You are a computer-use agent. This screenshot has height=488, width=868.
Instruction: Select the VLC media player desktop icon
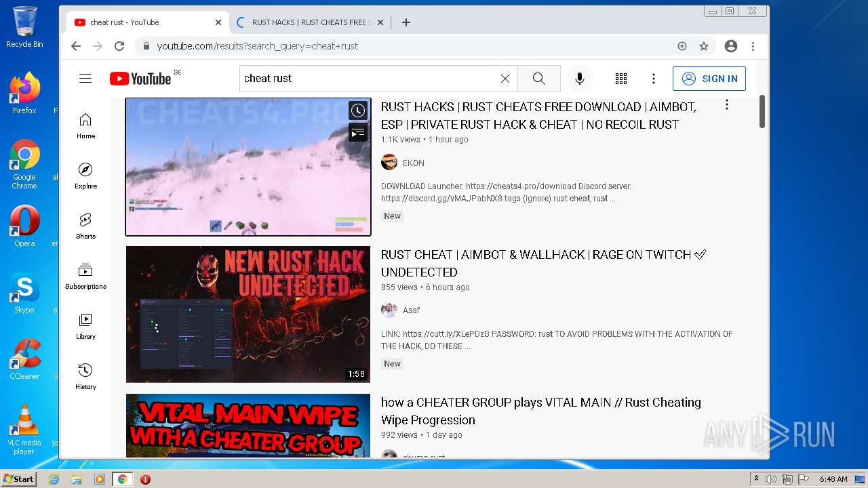click(24, 430)
